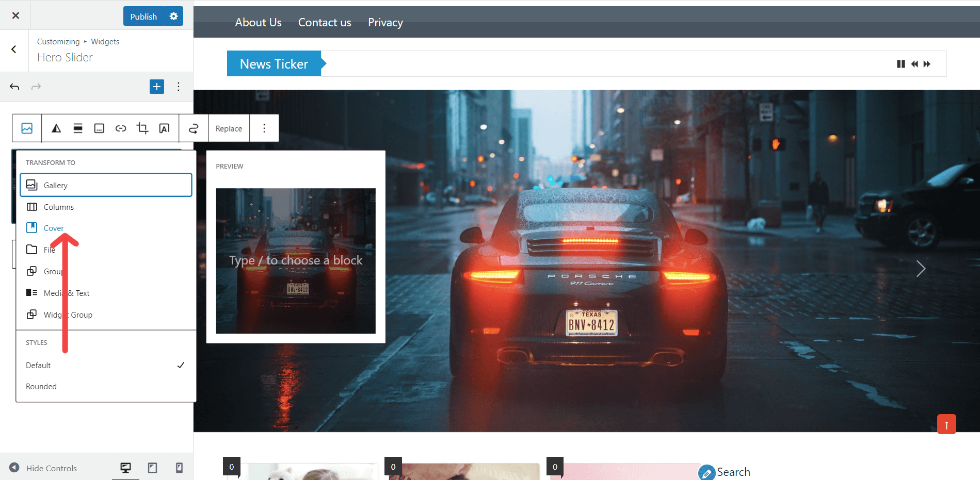Rewind the news ticker to previous item
Viewport: 980px width, 480px height.
[x=914, y=64]
